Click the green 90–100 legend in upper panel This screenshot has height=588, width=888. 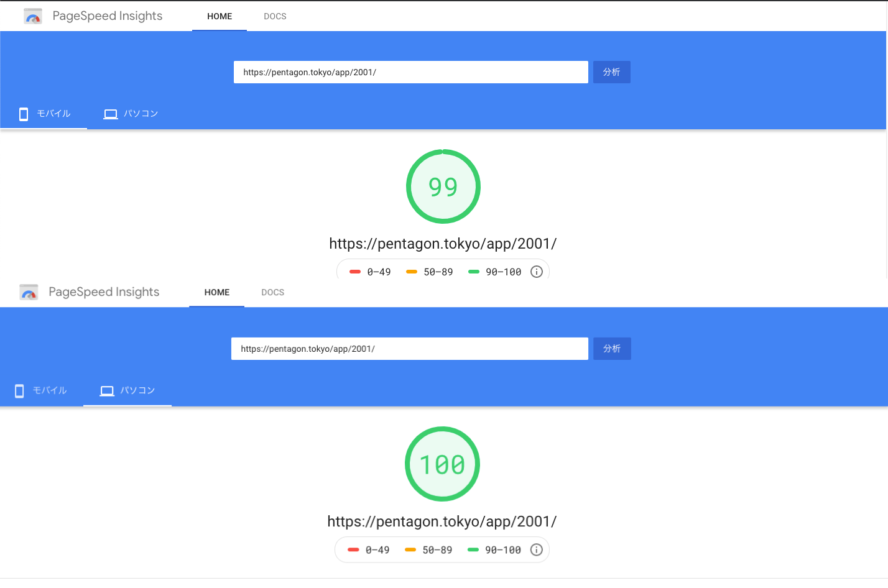(494, 272)
